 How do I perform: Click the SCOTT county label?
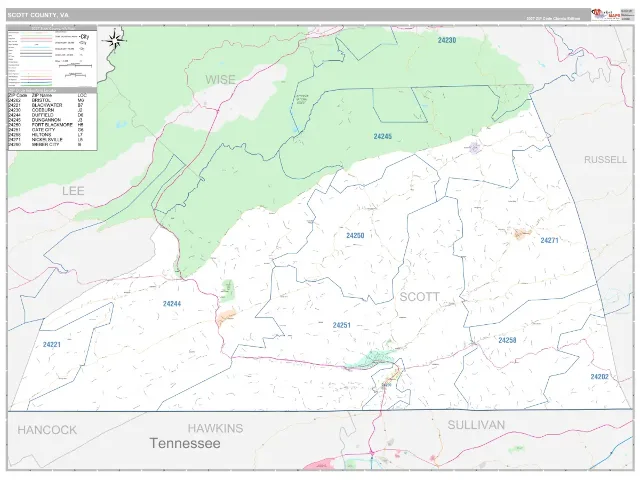tap(419, 297)
